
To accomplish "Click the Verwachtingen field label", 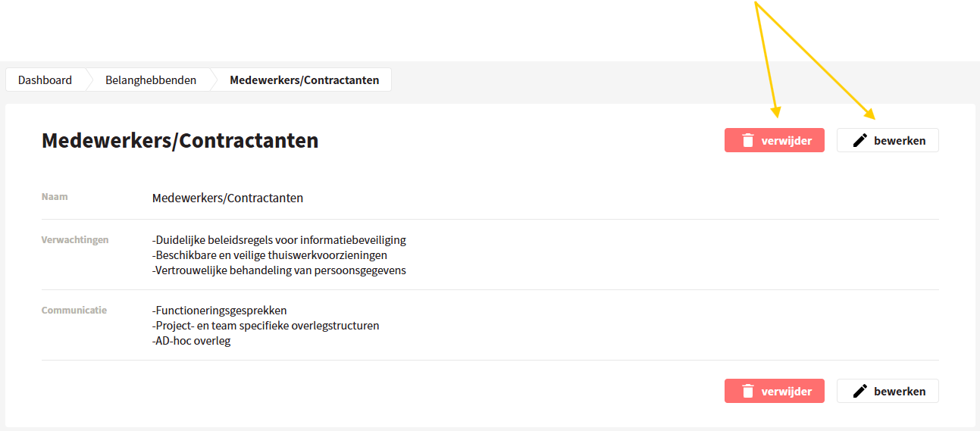I will [x=75, y=239].
